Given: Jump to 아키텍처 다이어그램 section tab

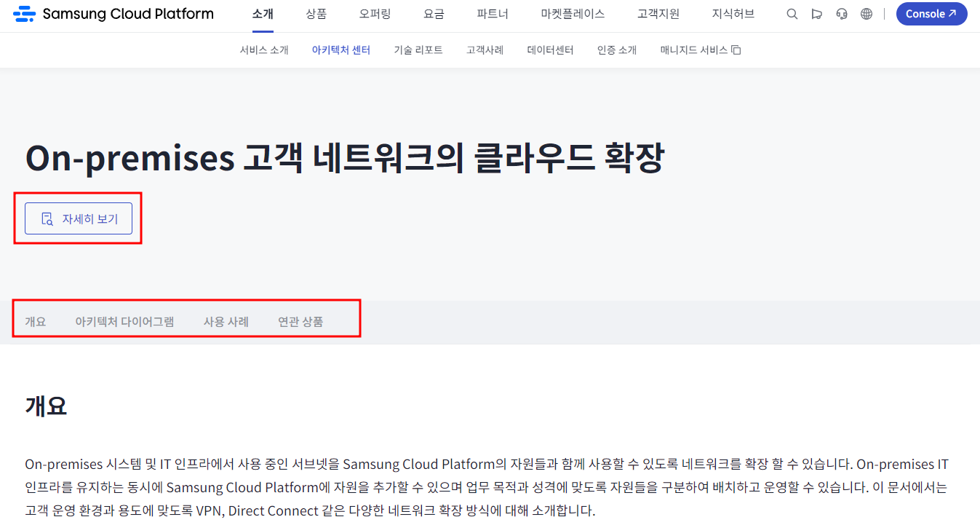Looking at the screenshot, I should [124, 322].
